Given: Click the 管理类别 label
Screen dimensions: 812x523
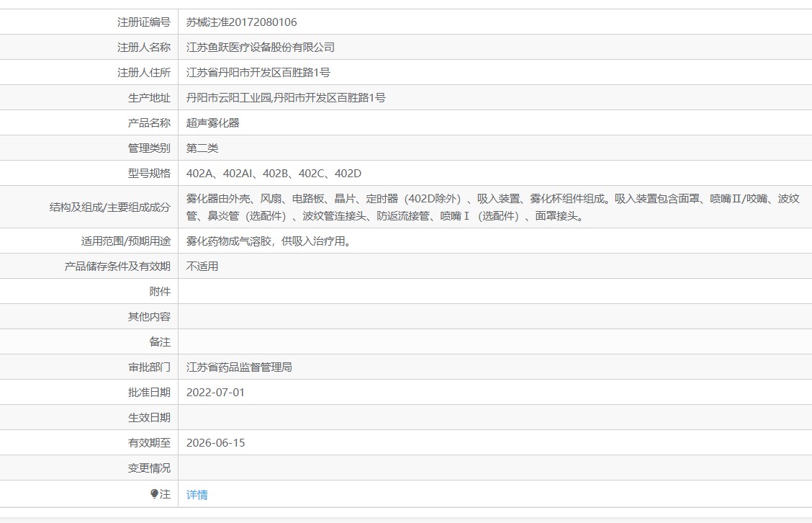Looking at the screenshot, I should click(149, 148).
